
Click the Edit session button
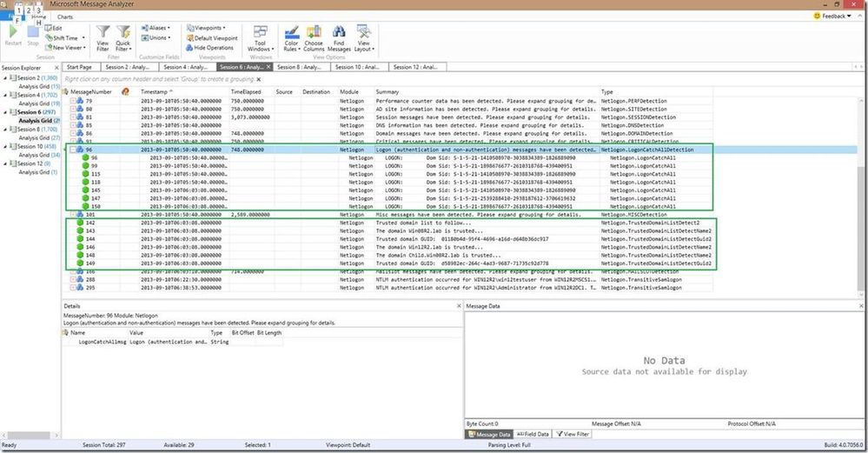point(54,28)
